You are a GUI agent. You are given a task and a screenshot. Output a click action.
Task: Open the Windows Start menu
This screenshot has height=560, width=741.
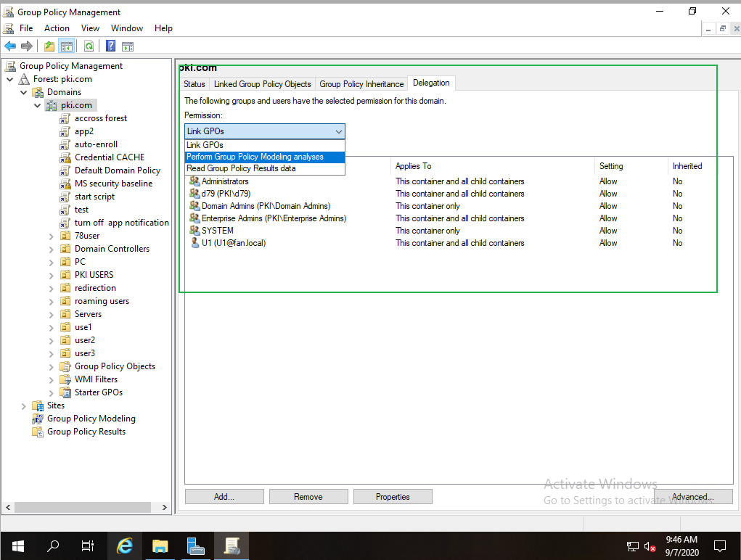pos(18,546)
